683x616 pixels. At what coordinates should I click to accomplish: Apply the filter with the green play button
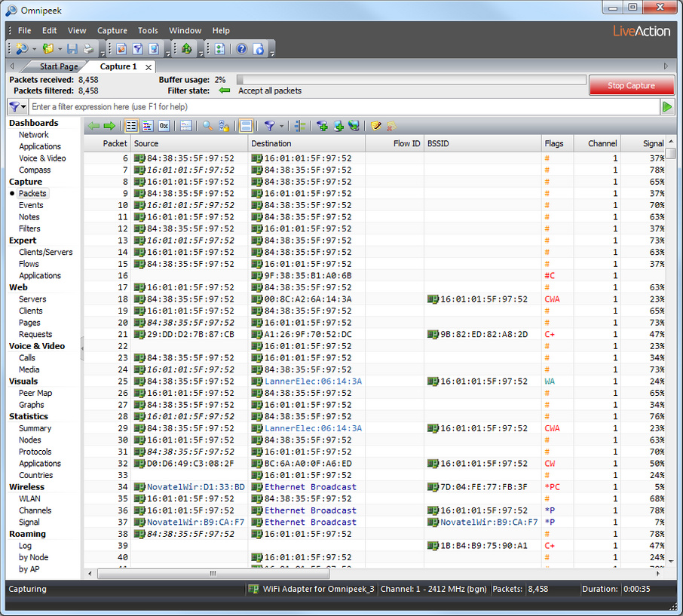coord(667,107)
